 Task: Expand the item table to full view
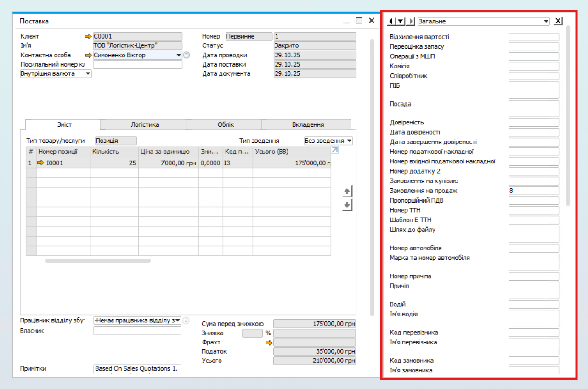(335, 150)
